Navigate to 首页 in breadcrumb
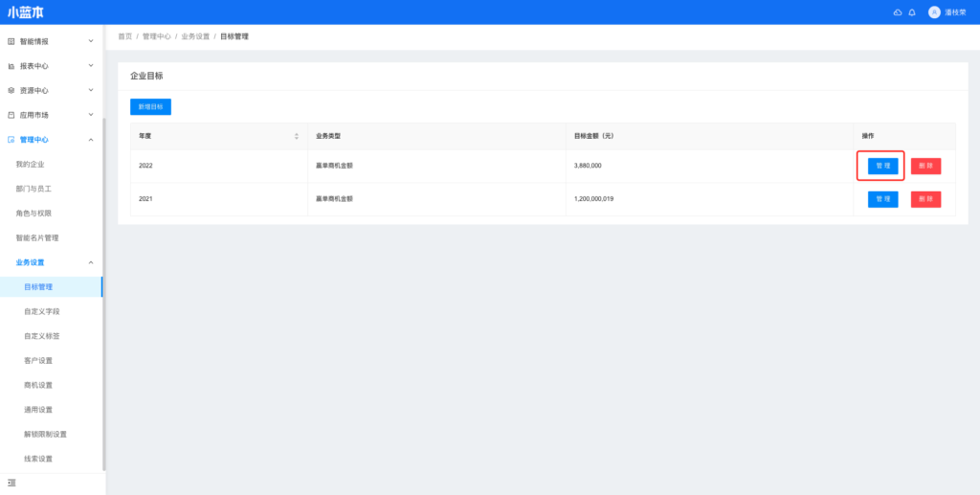 [x=124, y=36]
